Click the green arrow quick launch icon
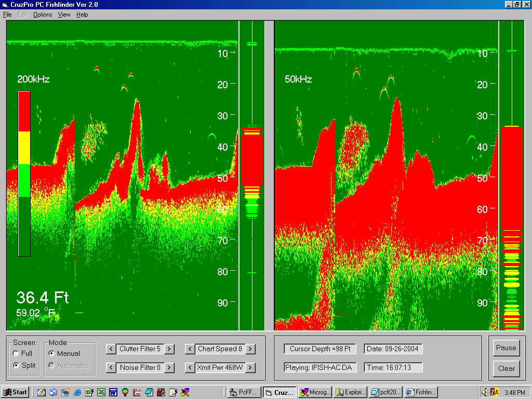532x399 pixels. 89,393
